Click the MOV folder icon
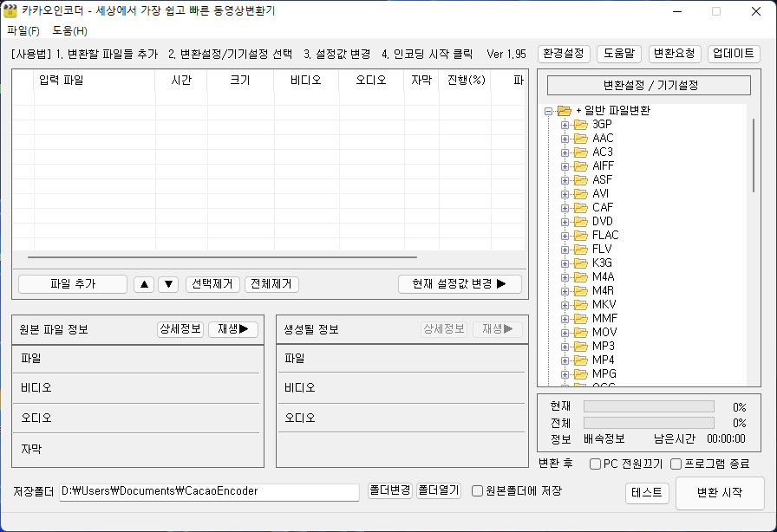 coord(581,333)
